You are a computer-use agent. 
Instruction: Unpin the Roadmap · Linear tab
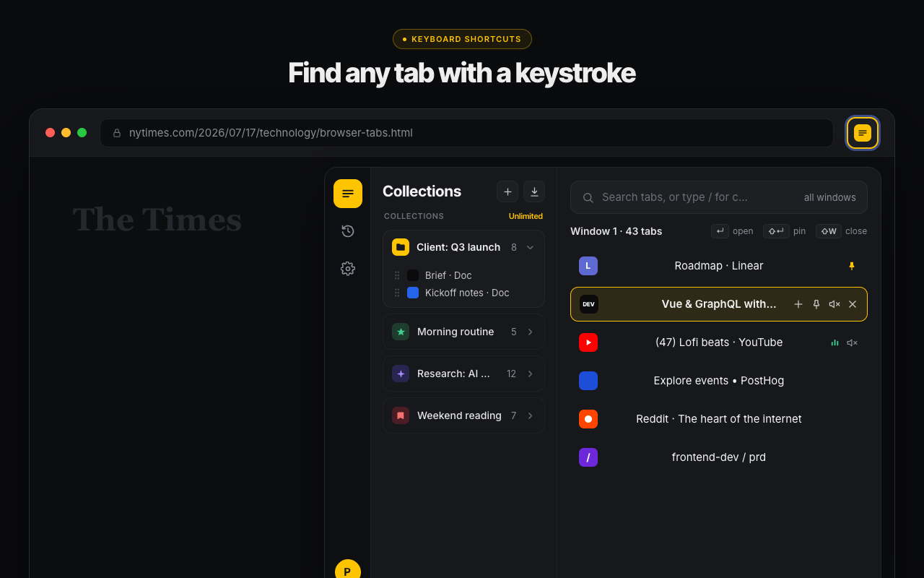852,266
